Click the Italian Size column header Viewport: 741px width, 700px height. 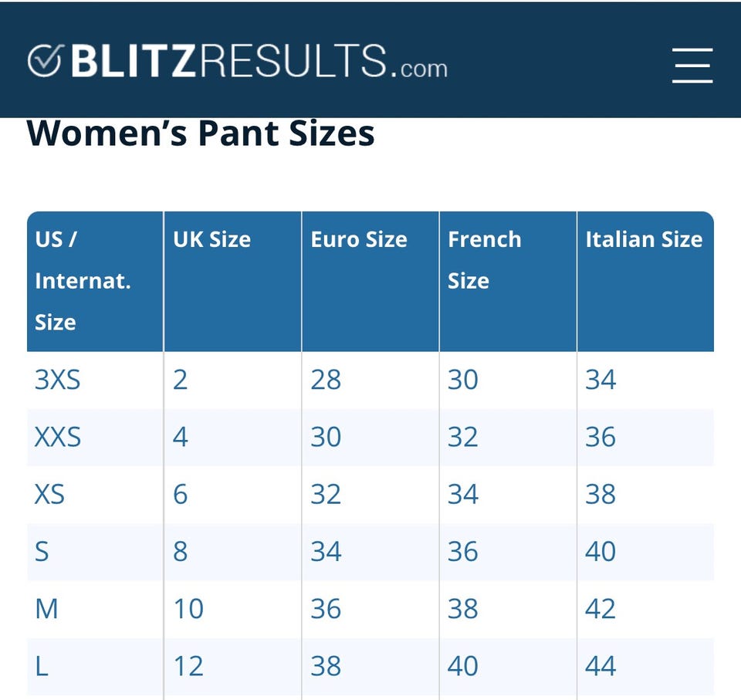pyautogui.click(x=644, y=239)
